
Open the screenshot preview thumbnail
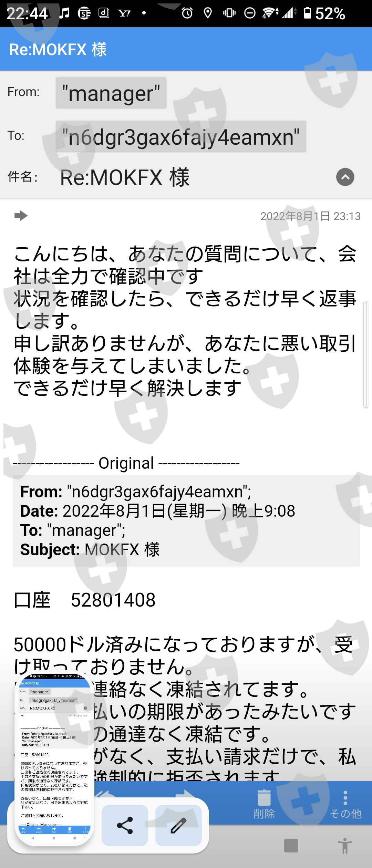pyautogui.click(x=54, y=758)
